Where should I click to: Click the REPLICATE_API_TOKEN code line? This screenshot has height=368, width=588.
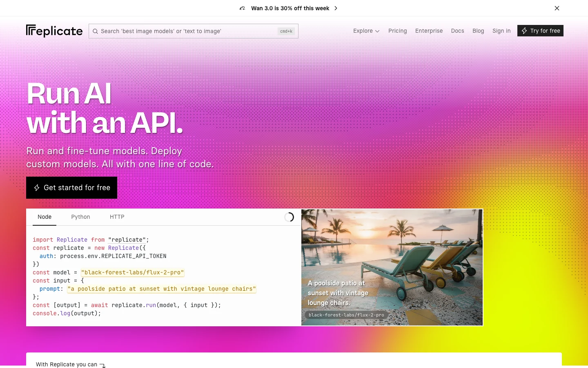coord(103,256)
